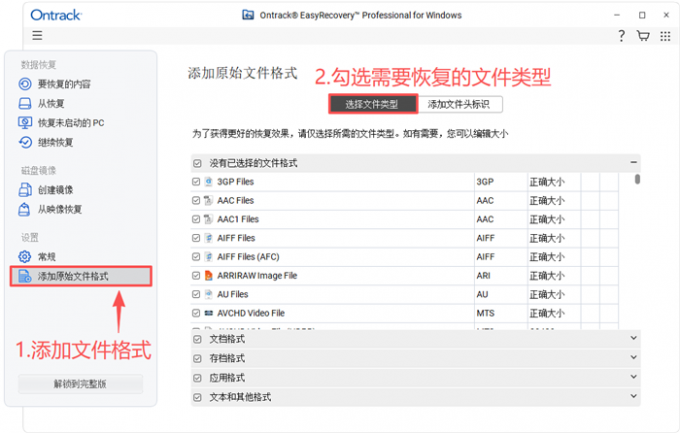The width and height of the screenshot is (680, 433).
Task: Click 正确大小 cell in AVCHD row
Action: (554, 313)
